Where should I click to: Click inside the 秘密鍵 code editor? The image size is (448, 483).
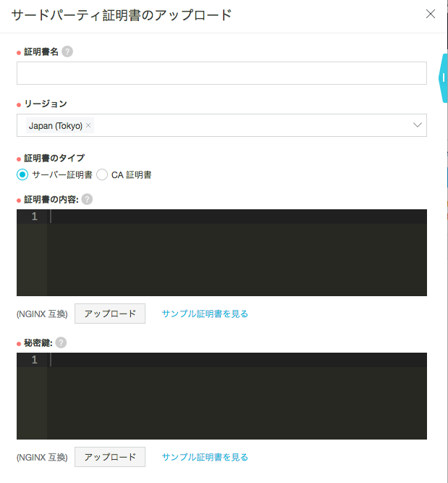point(221,396)
